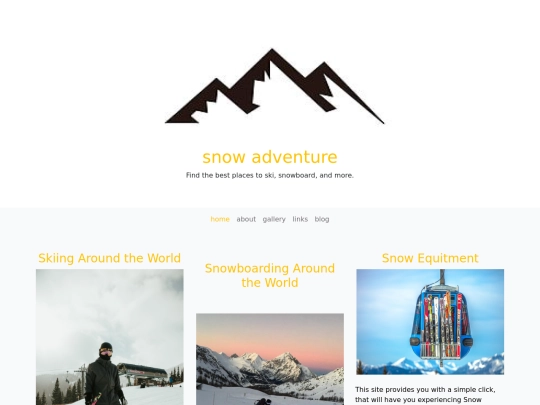The height and width of the screenshot is (405, 540).
Task: Open Snowboarding Around the World heading
Action: (270, 275)
